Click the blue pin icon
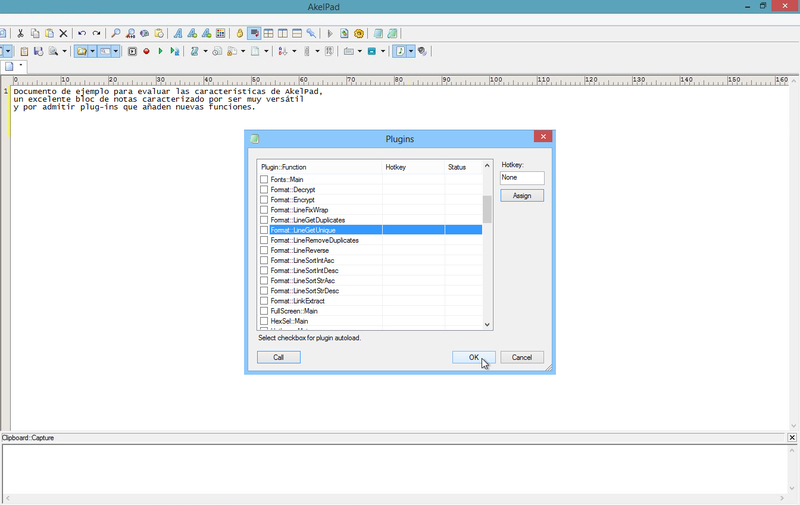This screenshot has width=800, height=505. (x=311, y=34)
